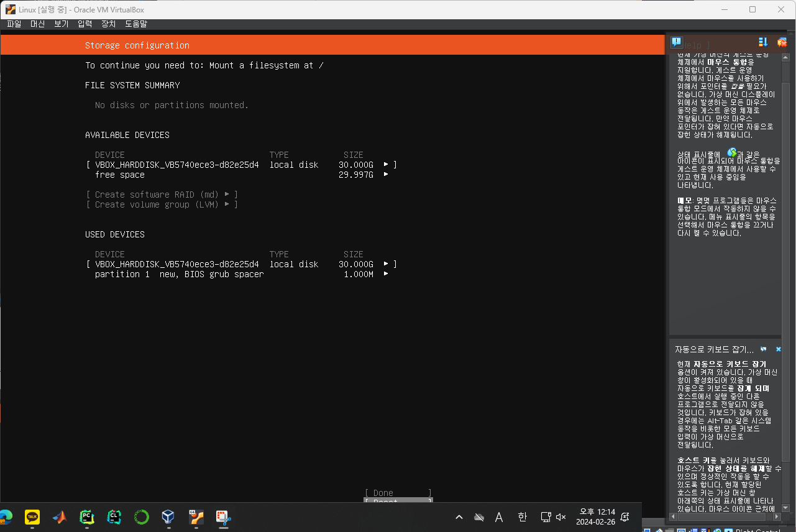Open the notification bell in the taskbar

tap(625, 517)
